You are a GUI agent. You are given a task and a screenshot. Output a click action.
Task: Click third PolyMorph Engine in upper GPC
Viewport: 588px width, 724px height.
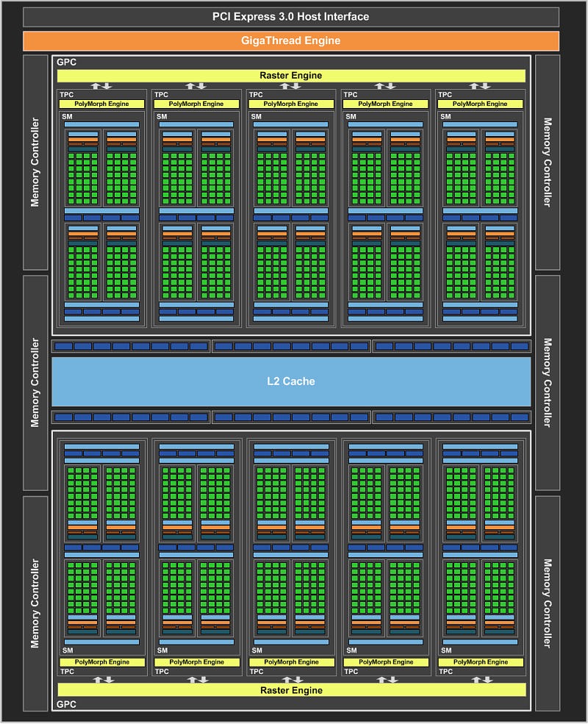point(291,104)
